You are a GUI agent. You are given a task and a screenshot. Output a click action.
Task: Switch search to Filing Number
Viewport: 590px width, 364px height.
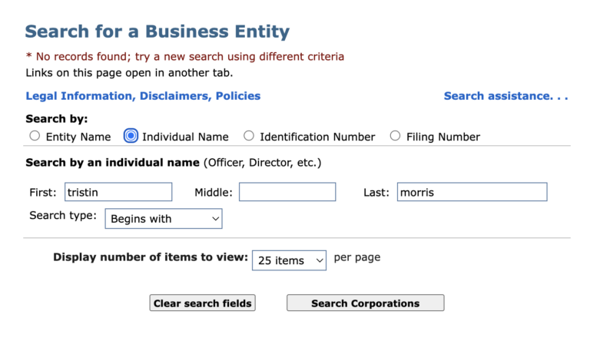pos(395,136)
